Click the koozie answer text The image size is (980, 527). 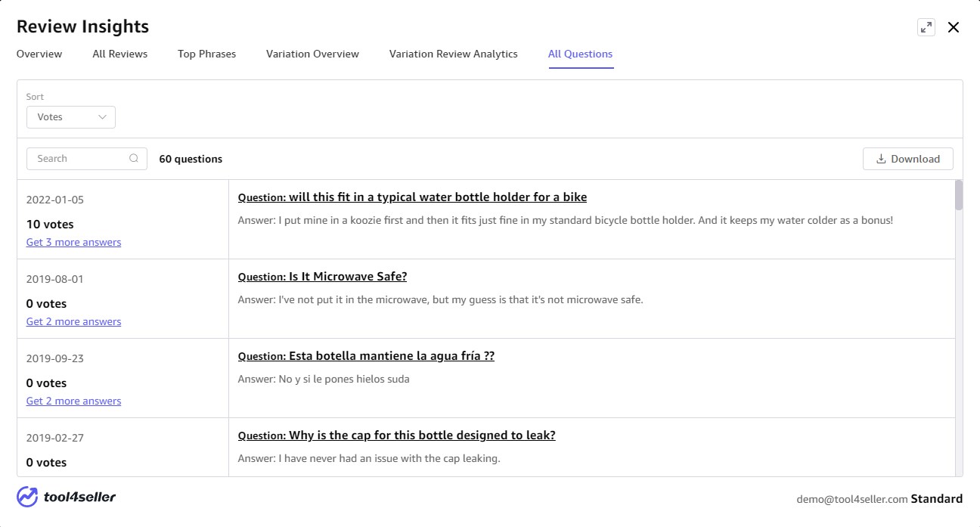(566, 220)
